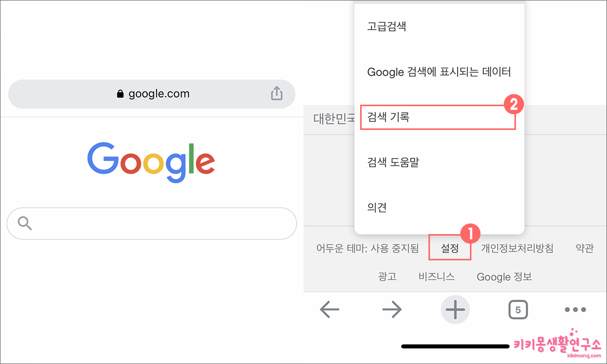Tap the forward navigation arrow
This screenshot has width=607, height=364.
(x=393, y=309)
